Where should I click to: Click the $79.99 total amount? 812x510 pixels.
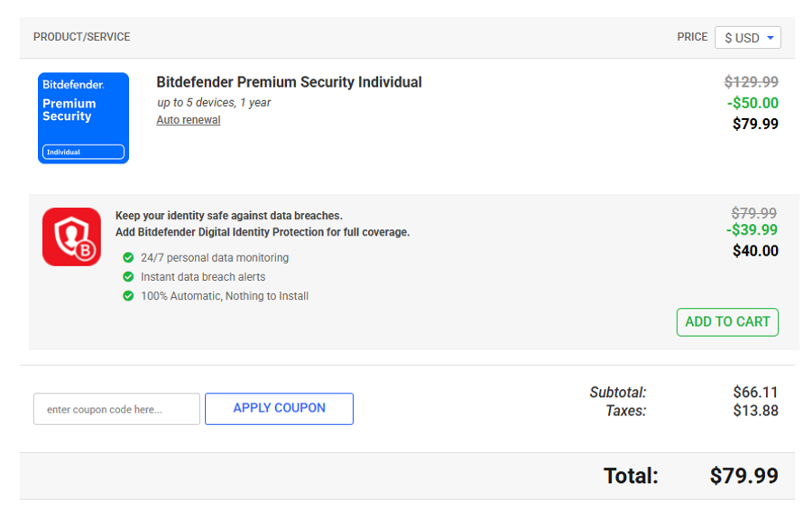point(743,476)
